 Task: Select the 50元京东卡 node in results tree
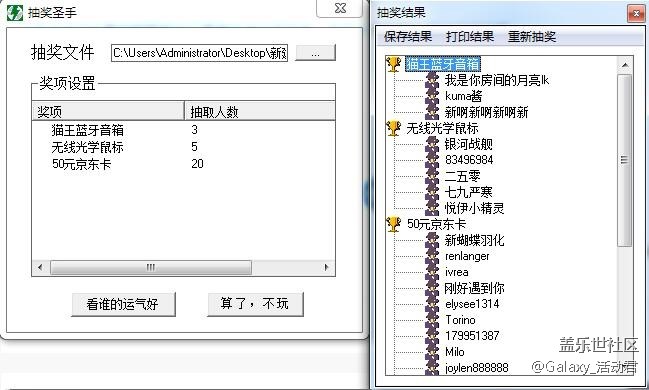coord(436,224)
